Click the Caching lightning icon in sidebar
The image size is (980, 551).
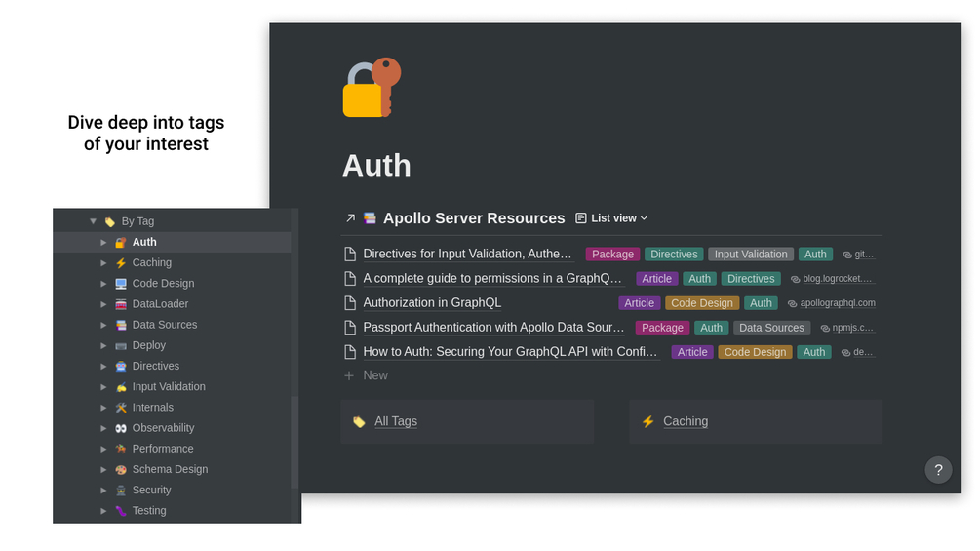[121, 263]
